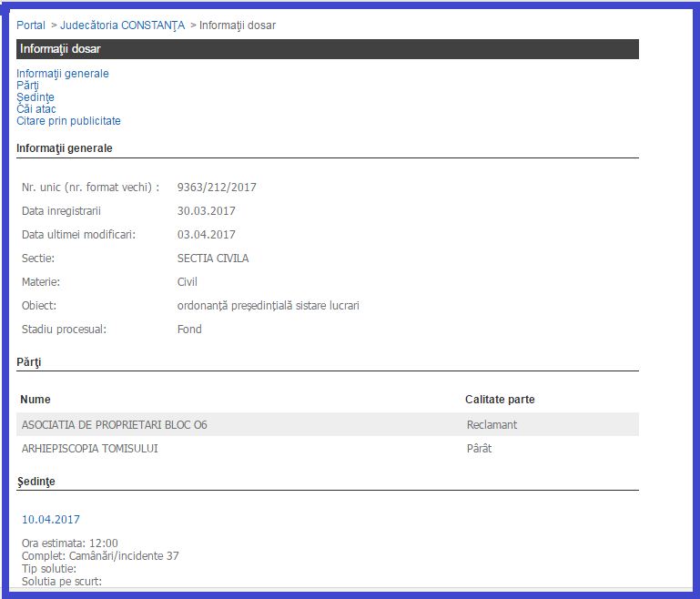Click the Reclamant cell in parties table
Viewport: 700px width, 599px height.
[x=492, y=425]
